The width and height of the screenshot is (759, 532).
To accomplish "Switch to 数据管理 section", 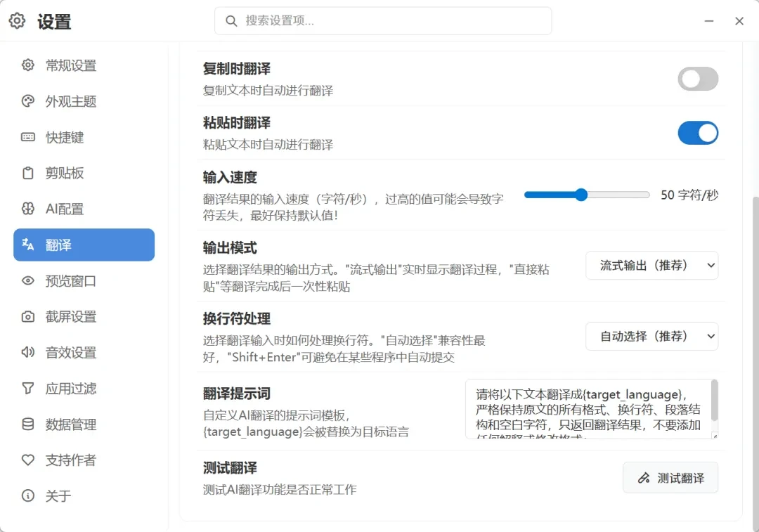I will [84, 424].
